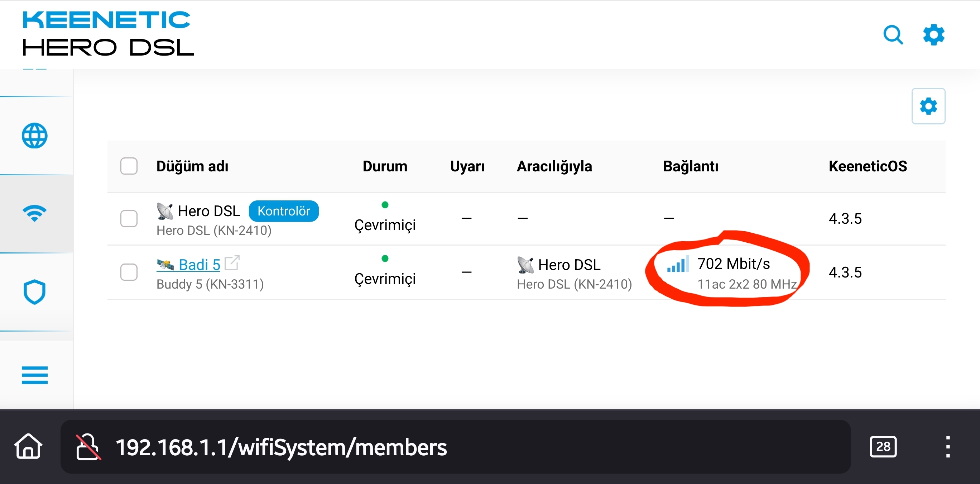980x484 pixels.
Task: Open the gear settings icon in top header
Action: click(x=933, y=35)
